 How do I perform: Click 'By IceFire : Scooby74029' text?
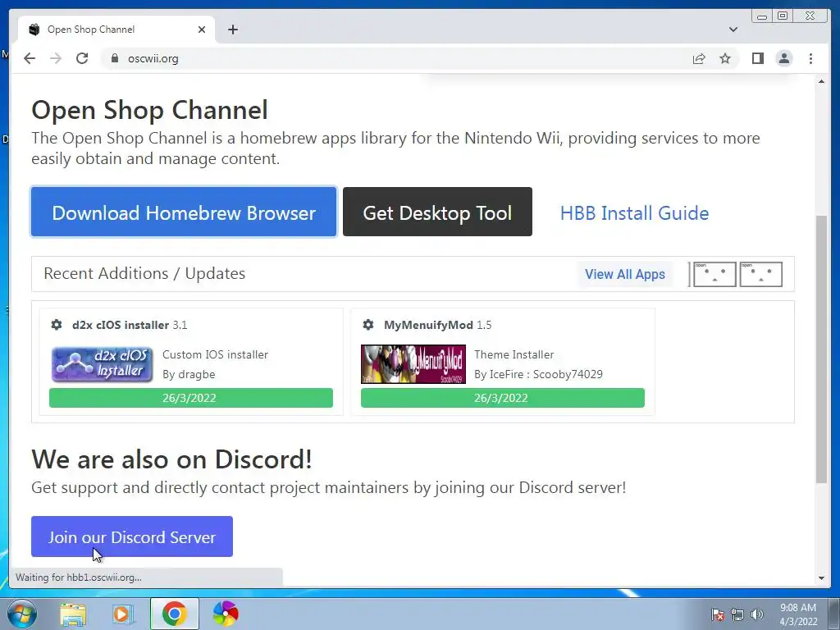click(x=538, y=374)
